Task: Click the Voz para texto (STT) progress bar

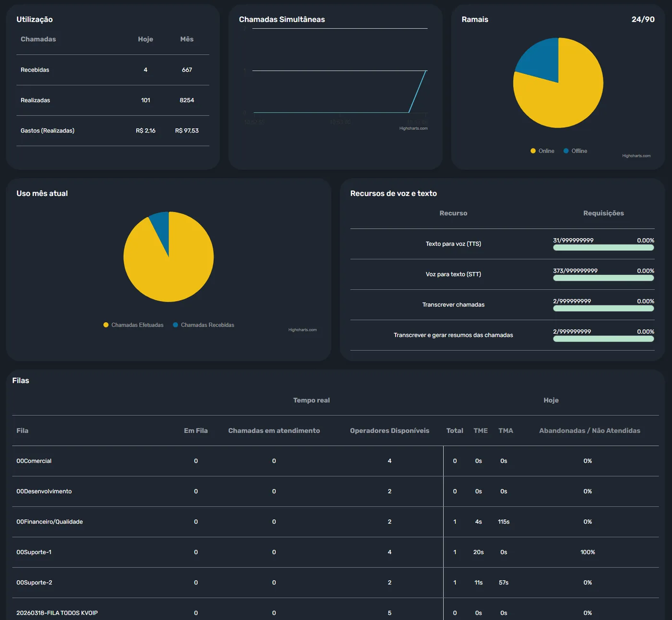Action: (x=603, y=278)
